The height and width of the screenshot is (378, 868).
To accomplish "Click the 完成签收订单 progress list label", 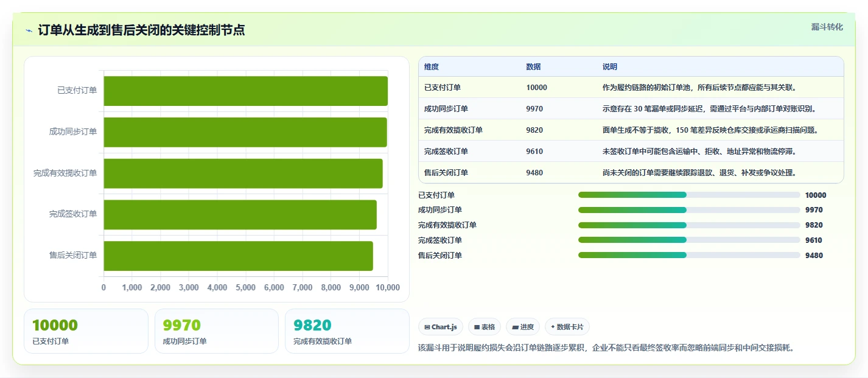I will [440, 240].
